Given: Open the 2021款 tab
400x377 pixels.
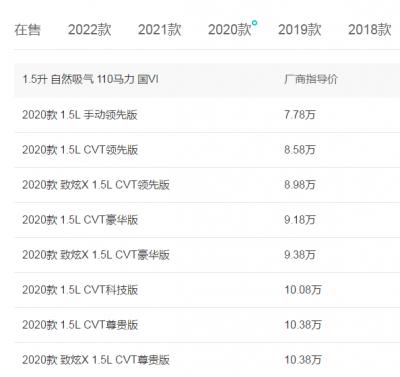Looking at the screenshot, I should point(160,30).
